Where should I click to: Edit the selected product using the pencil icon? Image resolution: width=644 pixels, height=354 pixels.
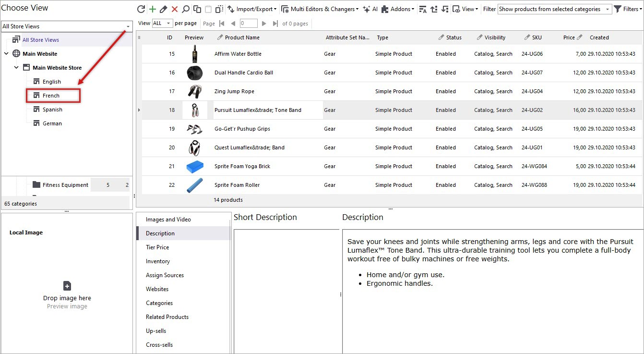coord(163,9)
